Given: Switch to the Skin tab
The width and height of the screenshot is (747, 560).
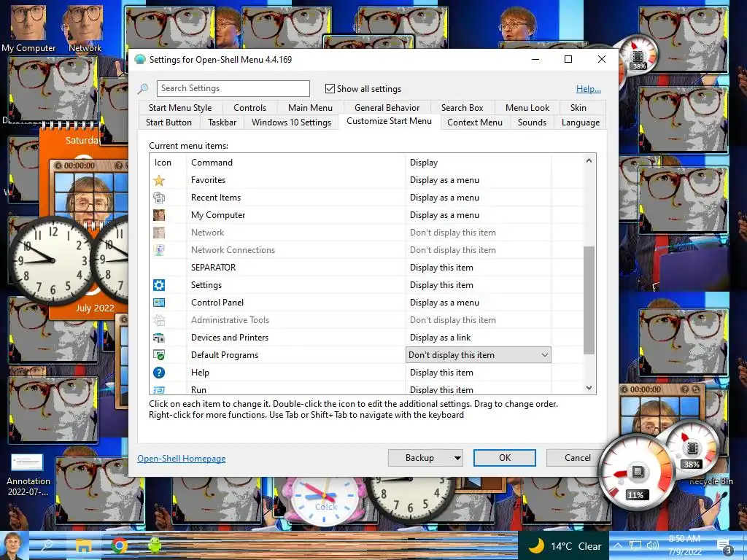Looking at the screenshot, I should (578, 108).
